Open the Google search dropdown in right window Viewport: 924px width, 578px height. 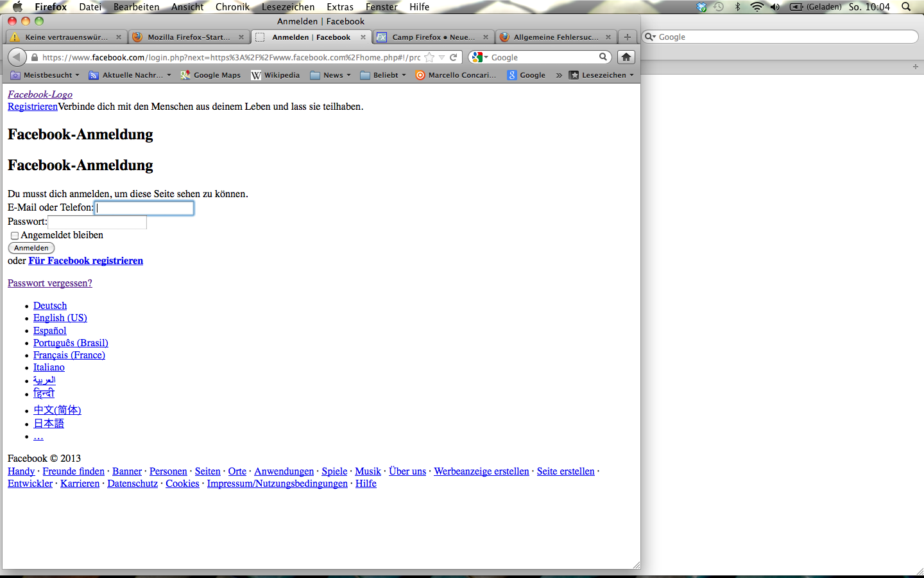(x=650, y=37)
